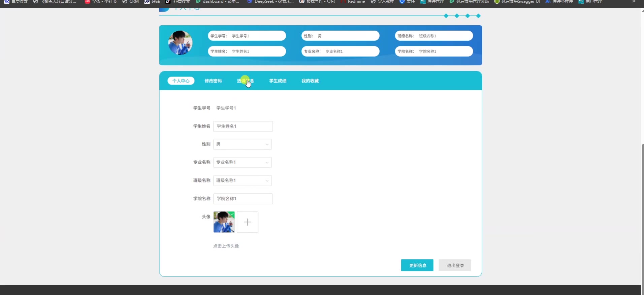The height and width of the screenshot is (295, 644).
Task: Click the 学院名称 pill in the banner
Action: tap(434, 51)
